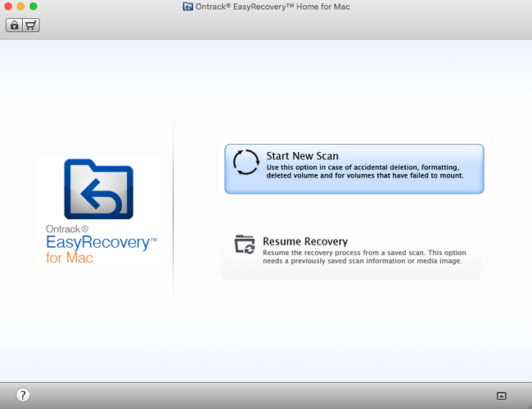This screenshot has height=409, width=532.
Task: Click the circular arrows Start New Scan icon
Action: 246,163
